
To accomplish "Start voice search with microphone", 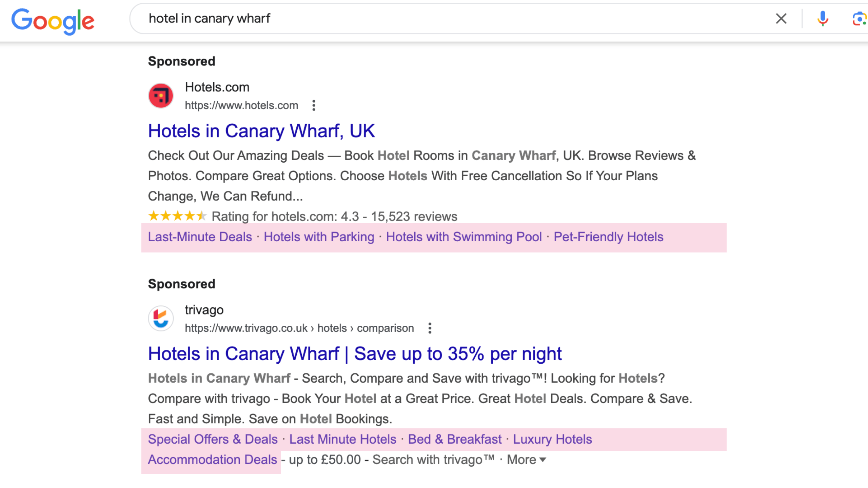I will (823, 19).
